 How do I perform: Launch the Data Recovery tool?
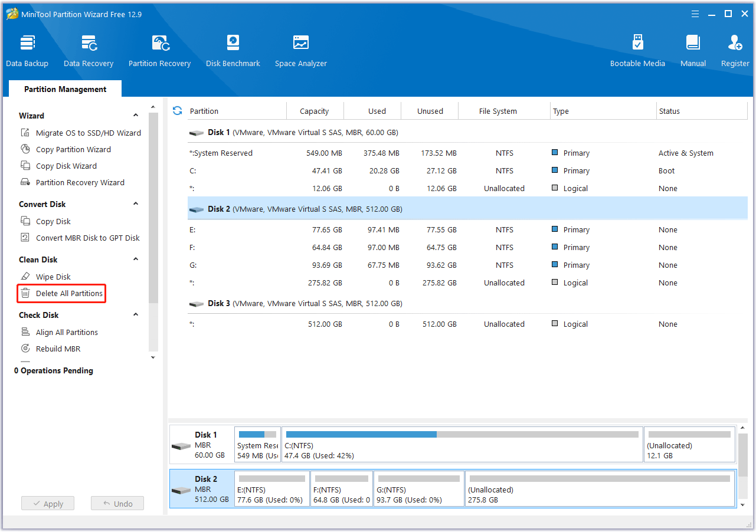[89, 51]
